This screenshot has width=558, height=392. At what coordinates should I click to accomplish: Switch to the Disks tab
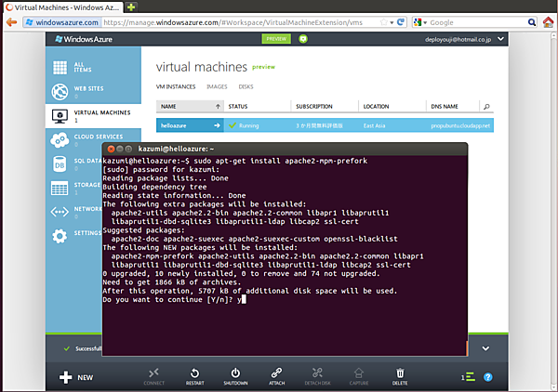coord(246,85)
